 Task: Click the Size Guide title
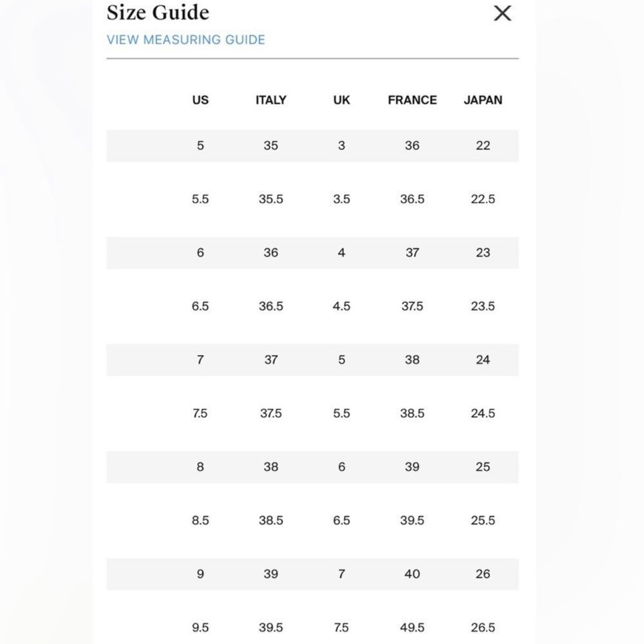(x=158, y=12)
